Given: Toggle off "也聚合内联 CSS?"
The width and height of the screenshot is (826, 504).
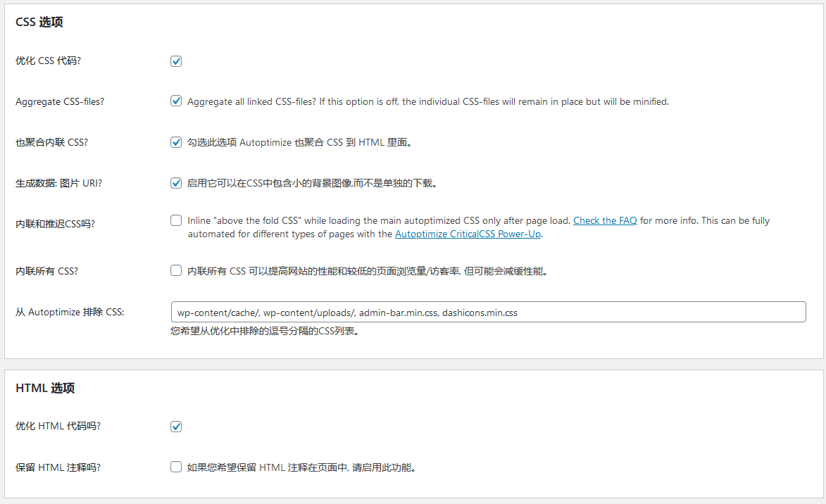Looking at the screenshot, I should 176,141.
